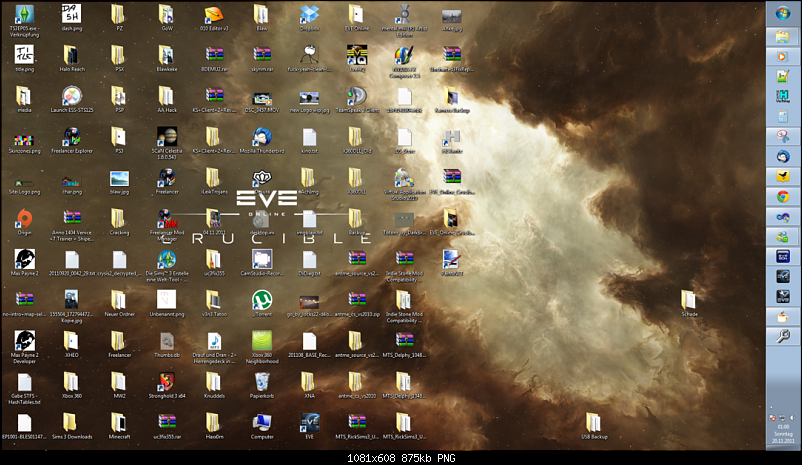Open Xbox 360 Neighborhood icon
This screenshot has width=802, height=465.
pos(262,347)
